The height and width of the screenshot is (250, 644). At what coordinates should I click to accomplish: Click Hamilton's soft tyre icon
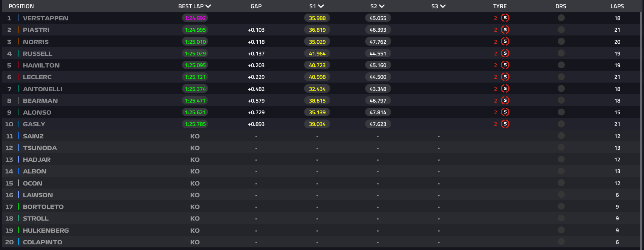click(505, 65)
